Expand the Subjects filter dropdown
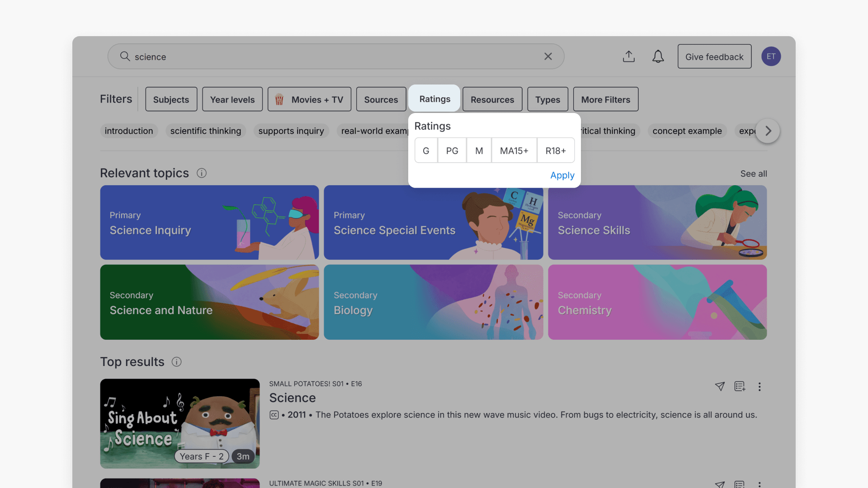This screenshot has width=868, height=488. tap(171, 99)
